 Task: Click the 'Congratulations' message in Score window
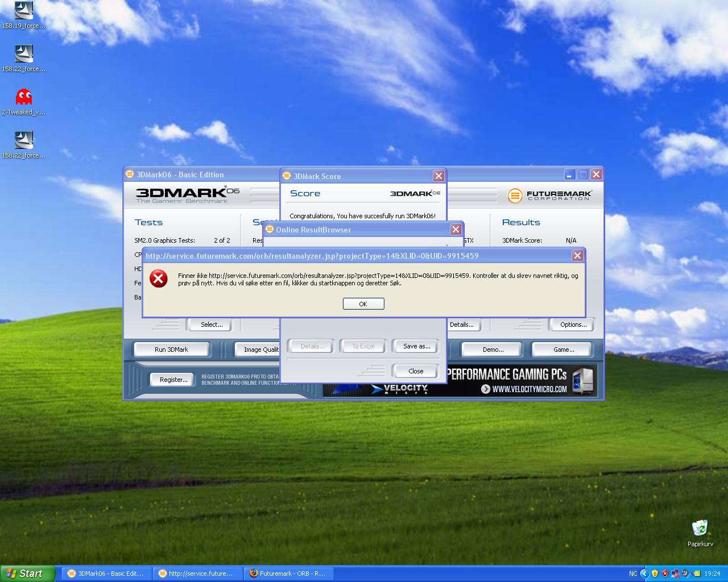click(363, 216)
